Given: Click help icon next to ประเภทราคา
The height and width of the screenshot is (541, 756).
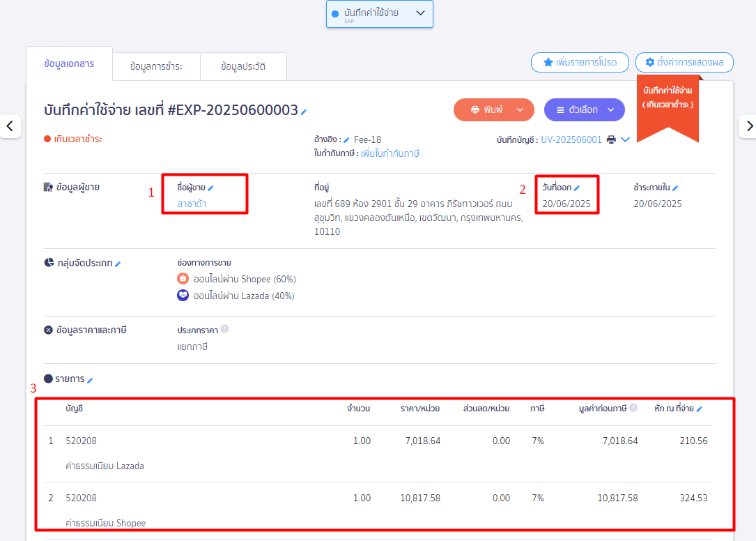Looking at the screenshot, I should coord(225,329).
